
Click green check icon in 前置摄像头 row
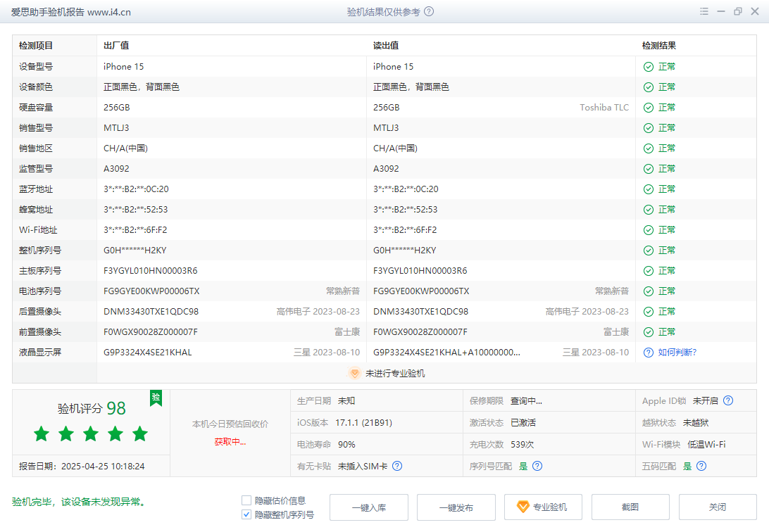[649, 332]
